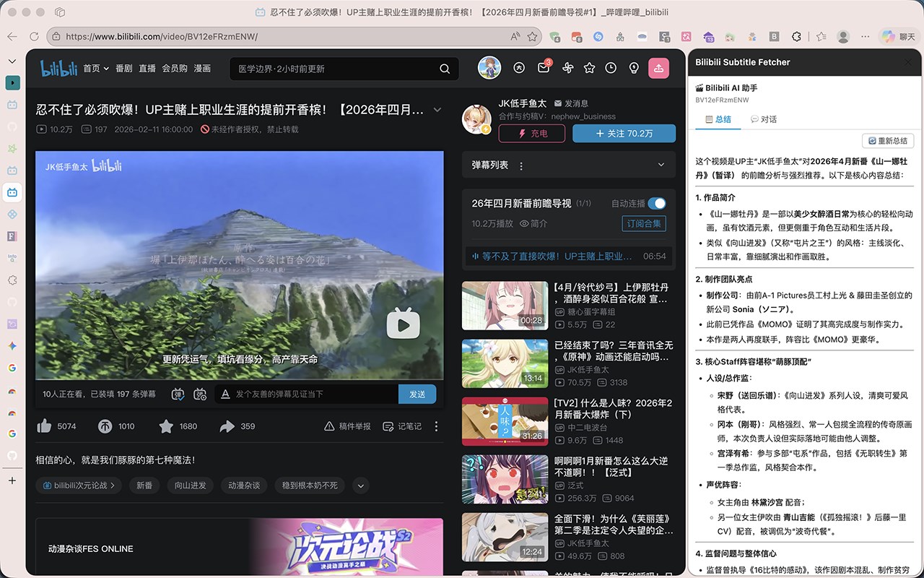The image size is (924, 578).
Task: Open new tab plus in vertical sidebar
Action: 12,480
